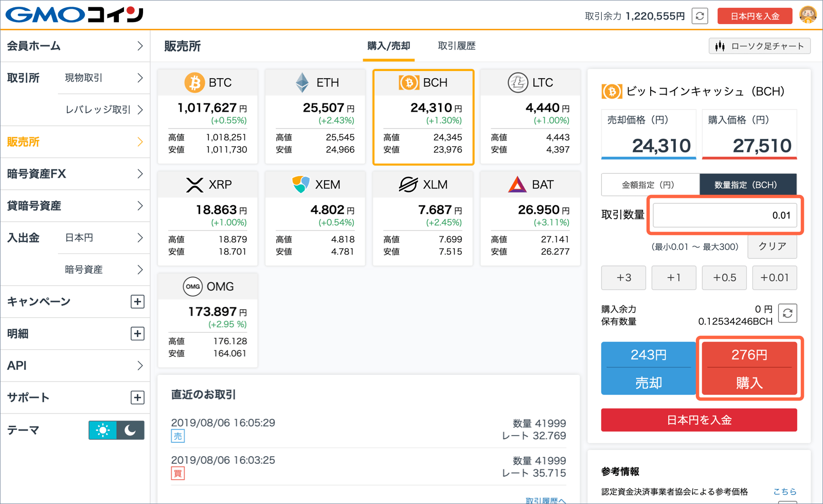Select the OMG coin icon
Image resolution: width=823 pixels, height=504 pixels.
193,286
